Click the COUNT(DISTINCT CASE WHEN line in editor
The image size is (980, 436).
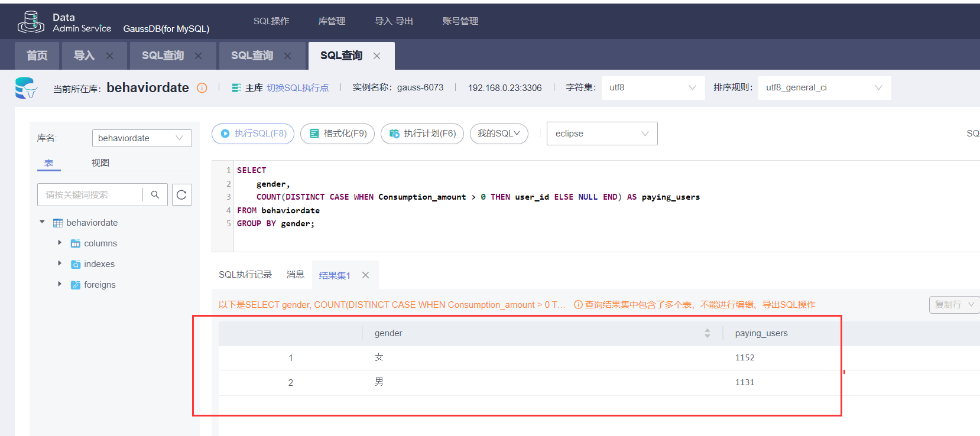click(478, 197)
